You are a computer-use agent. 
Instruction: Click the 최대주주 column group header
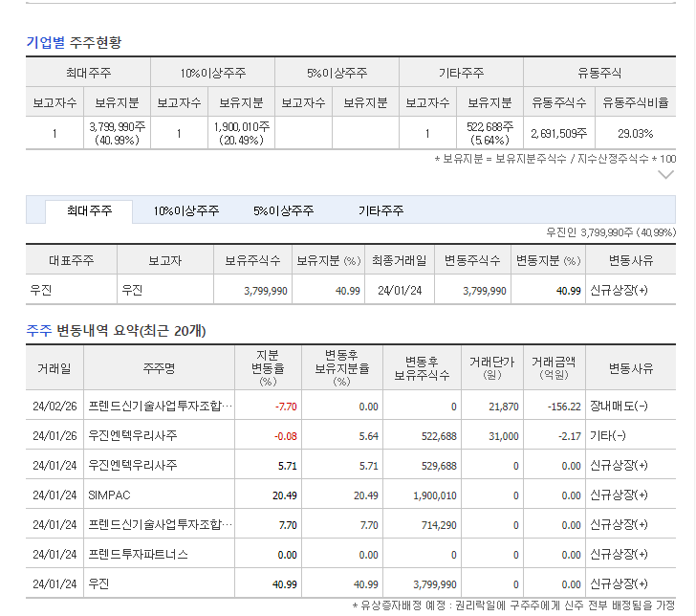tap(88, 73)
